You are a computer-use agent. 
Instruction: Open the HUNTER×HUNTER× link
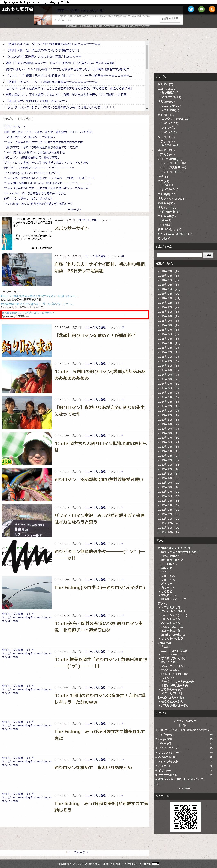[x=175, y=674]
